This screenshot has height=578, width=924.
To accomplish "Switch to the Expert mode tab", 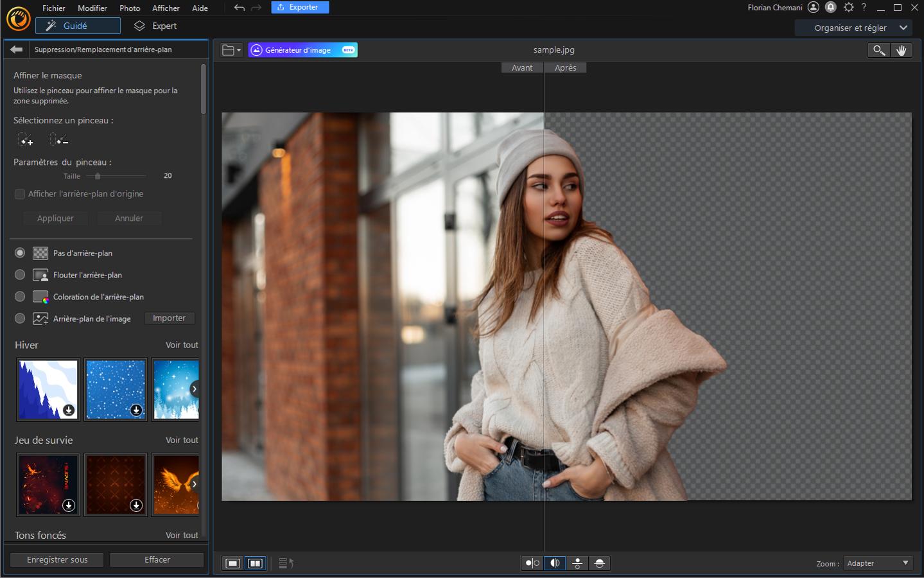I will pyautogui.click(x=155, y=26).
